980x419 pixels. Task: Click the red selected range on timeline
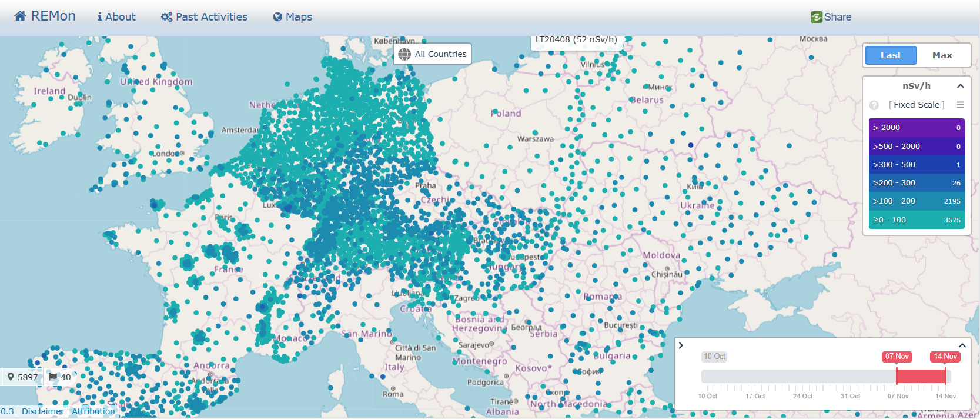point(921,377)
